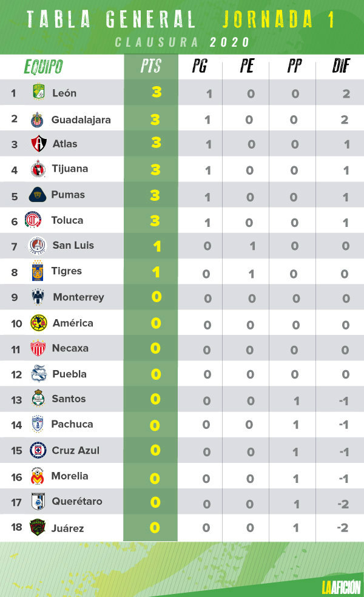Click the La Afición logo

tap(341, 587)
